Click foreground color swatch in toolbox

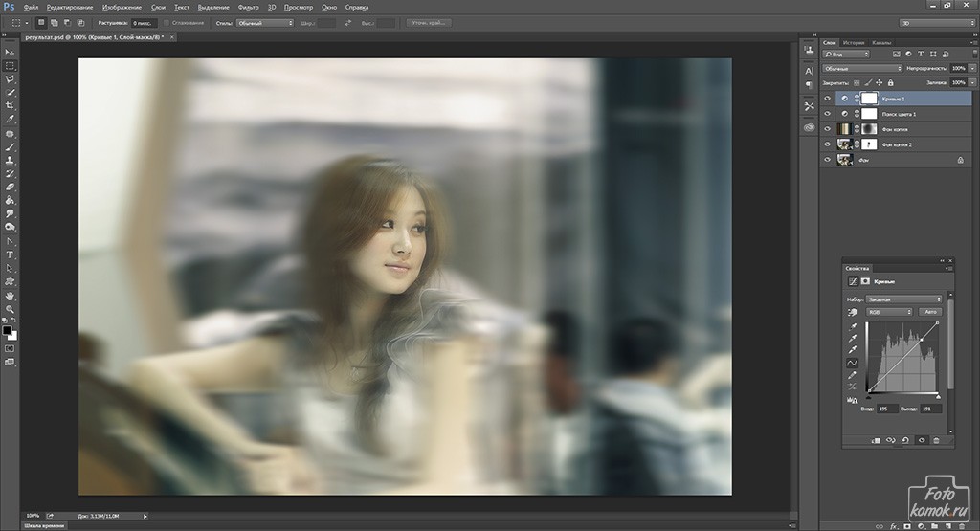7,330
